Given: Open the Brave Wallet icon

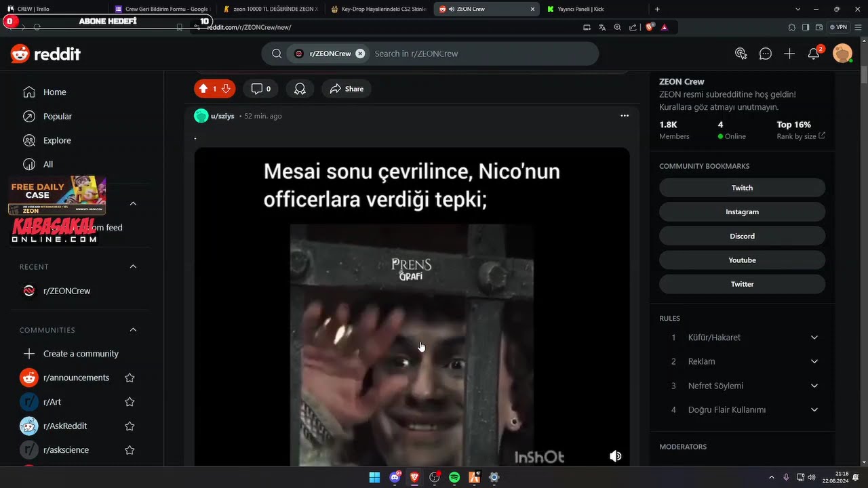Looking at the screenshot, I should tap(819, 27).
